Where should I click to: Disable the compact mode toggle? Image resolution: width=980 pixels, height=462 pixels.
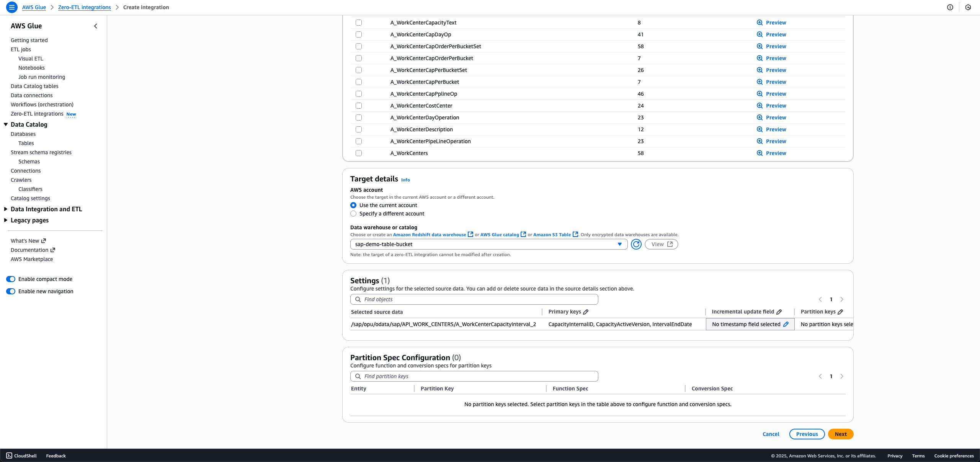pos(11,279)
